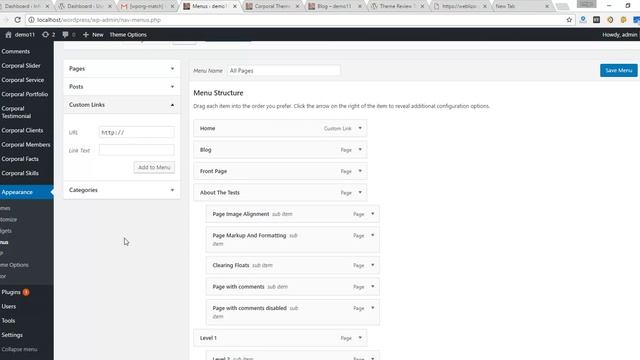The height and width of the screenshot is (360, 640).
Task: Open updates icon showing 2 in admin bar
Action: (x=45, y=35)
